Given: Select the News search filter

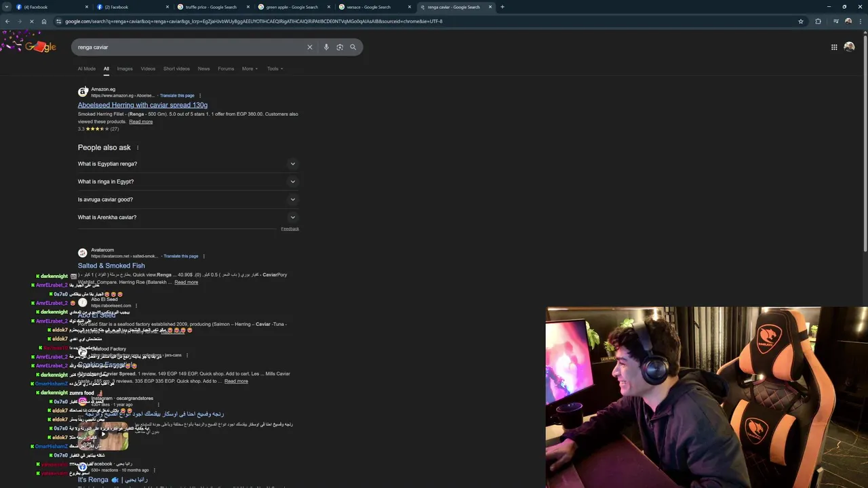Looking at the screenshot, I should (x=203, y=68).
